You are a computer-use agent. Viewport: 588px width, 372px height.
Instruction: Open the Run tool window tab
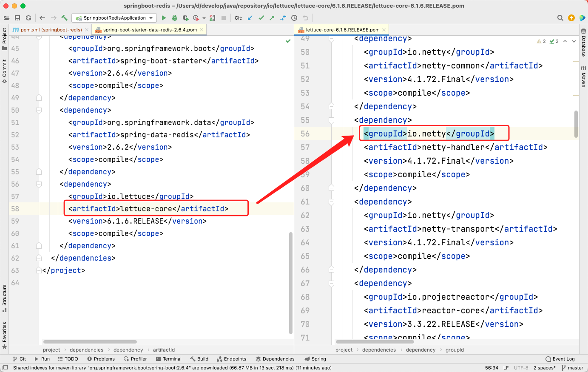click(x=42, y=359)
